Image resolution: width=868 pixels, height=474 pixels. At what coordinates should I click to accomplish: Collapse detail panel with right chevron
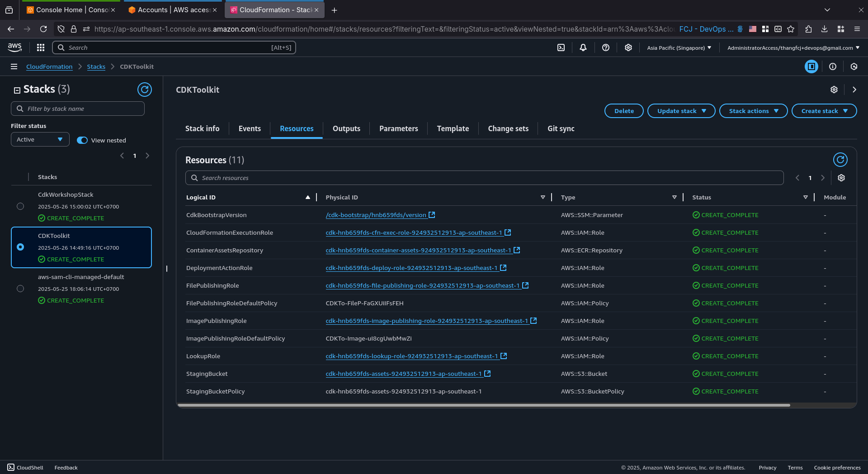click(854, 90)
